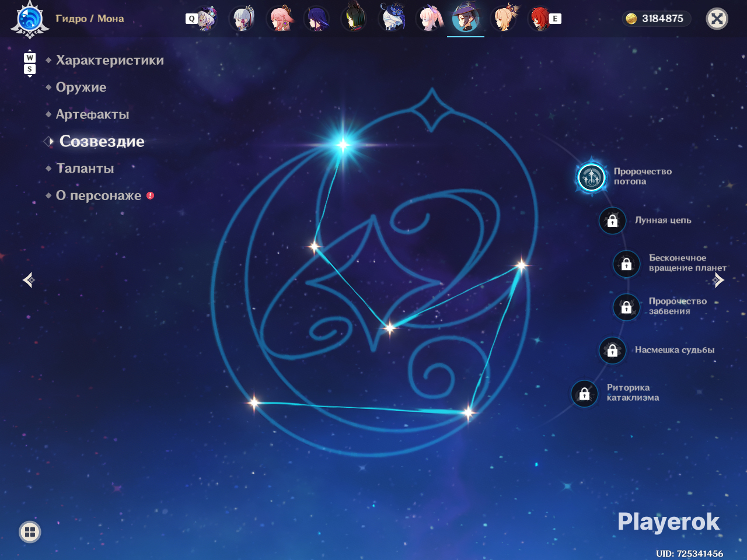Click the left arrow to show previous character
Screen dimensions: 747x560
click(29, 281)
